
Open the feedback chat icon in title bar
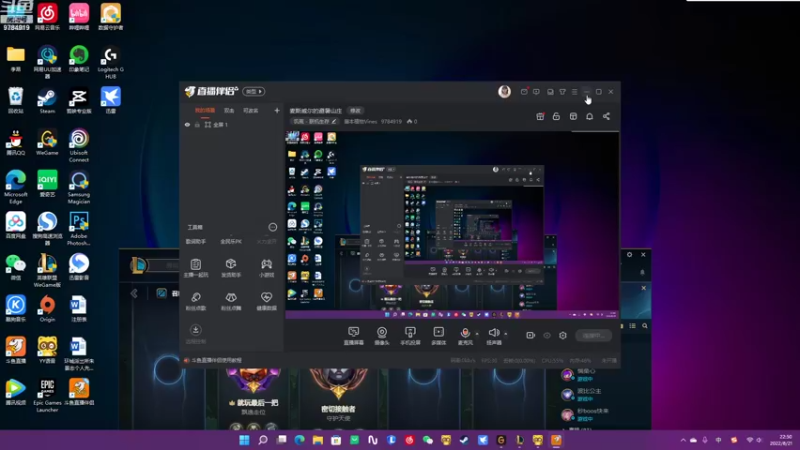[x=536, y=92]
